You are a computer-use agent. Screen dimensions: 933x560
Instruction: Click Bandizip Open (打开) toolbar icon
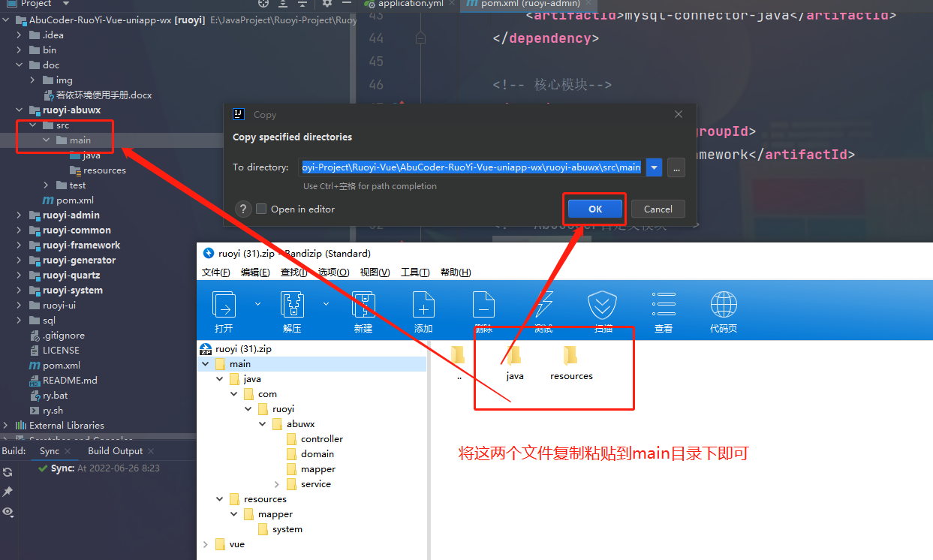pos(224,305)
